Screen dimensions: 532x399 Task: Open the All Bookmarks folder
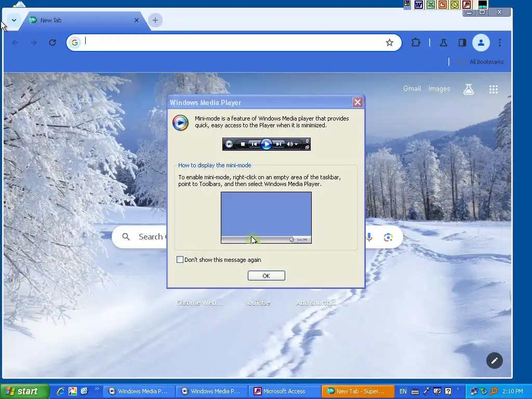(481, 62)
